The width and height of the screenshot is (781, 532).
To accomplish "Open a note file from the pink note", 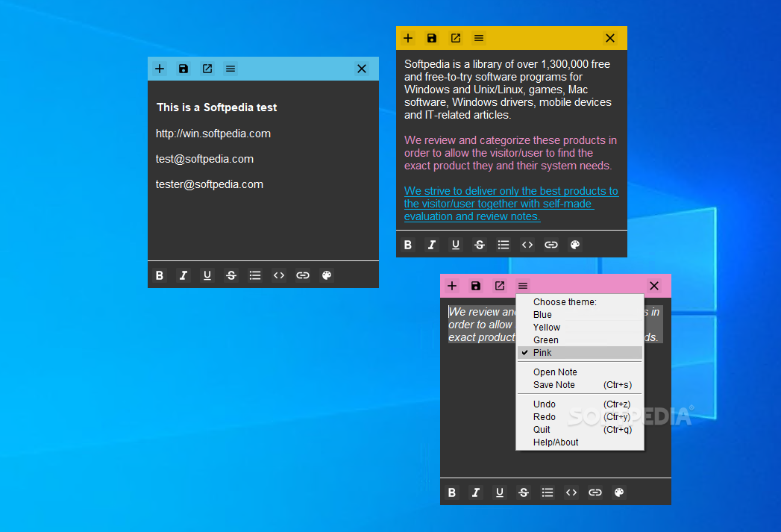I will (x=500, y=286).
